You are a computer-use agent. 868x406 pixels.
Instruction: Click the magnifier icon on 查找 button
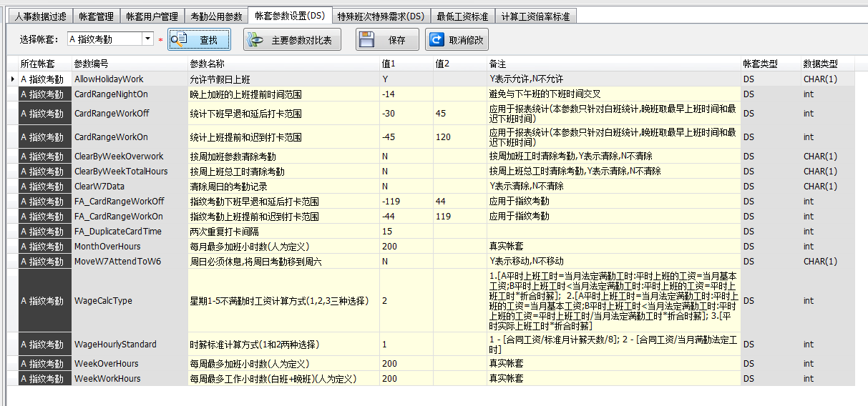tap(179, 39)
